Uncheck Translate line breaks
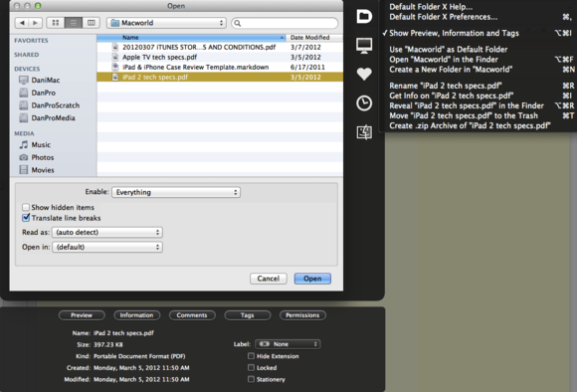Image resolution: width=577 pixels, height=392 pixels. (x=26, y=218)
